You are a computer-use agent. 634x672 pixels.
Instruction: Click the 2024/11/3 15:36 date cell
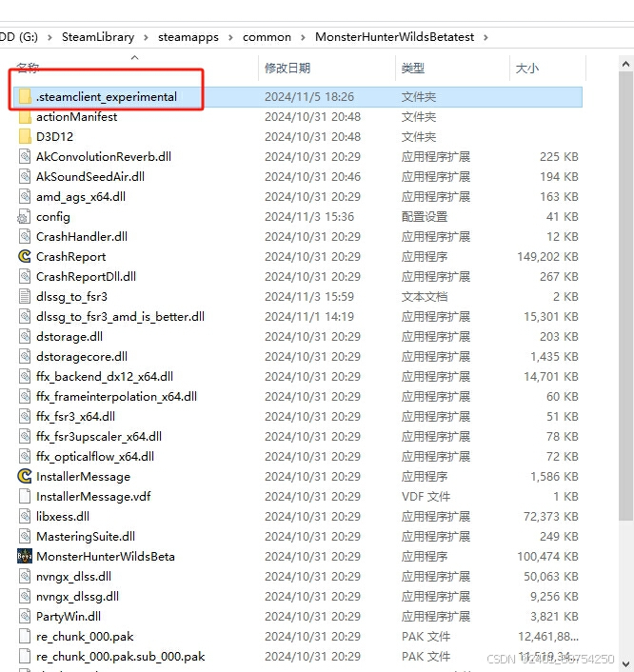(309, 217)
